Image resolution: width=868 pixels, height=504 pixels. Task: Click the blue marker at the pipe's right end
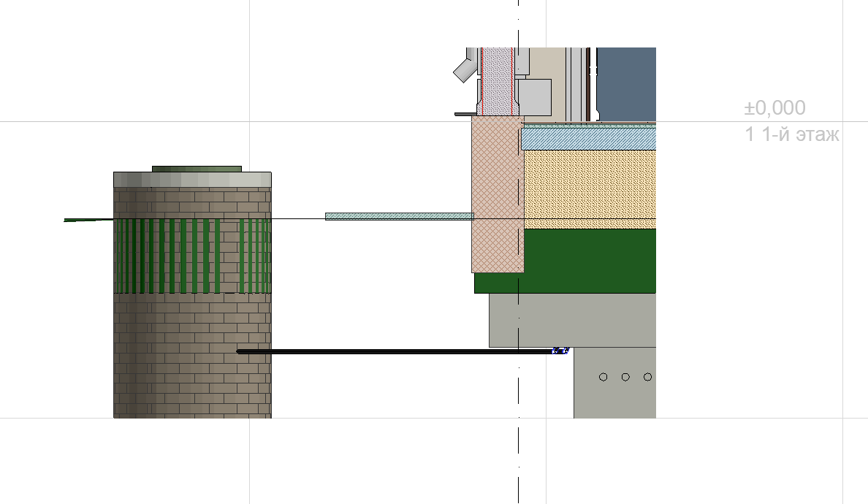point(561,351)
